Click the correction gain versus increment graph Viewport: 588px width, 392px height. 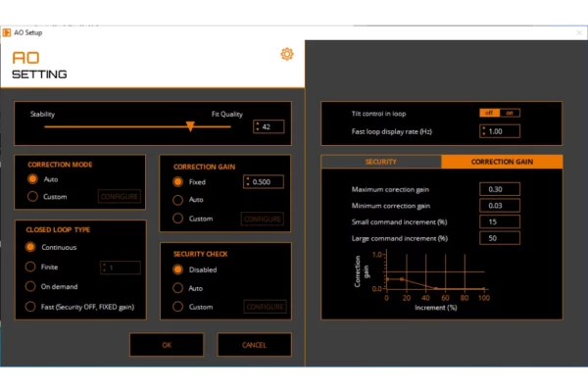coord(421,281)
